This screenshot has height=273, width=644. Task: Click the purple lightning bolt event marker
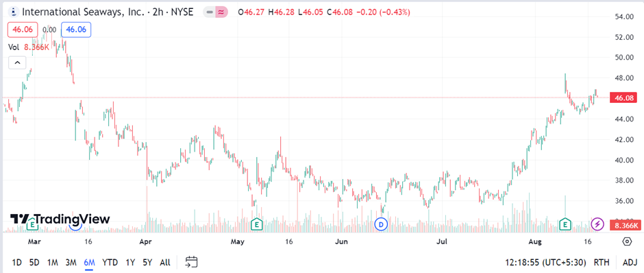[597, 224]
